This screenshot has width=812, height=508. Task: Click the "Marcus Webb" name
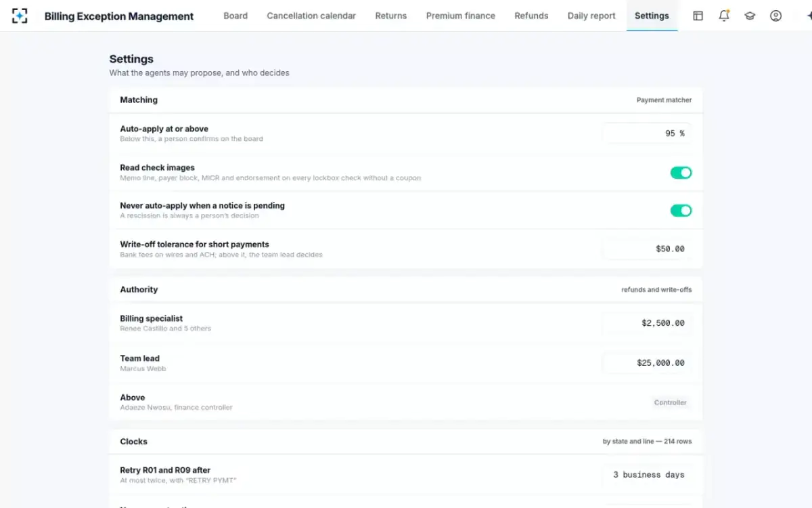(143, 369)
